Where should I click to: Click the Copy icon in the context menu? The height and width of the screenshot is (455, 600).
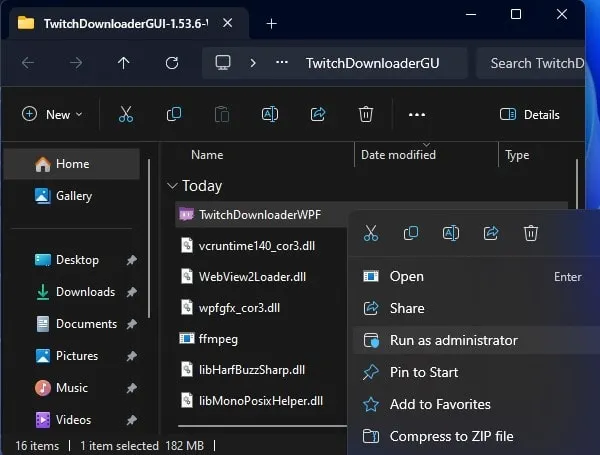411,233
